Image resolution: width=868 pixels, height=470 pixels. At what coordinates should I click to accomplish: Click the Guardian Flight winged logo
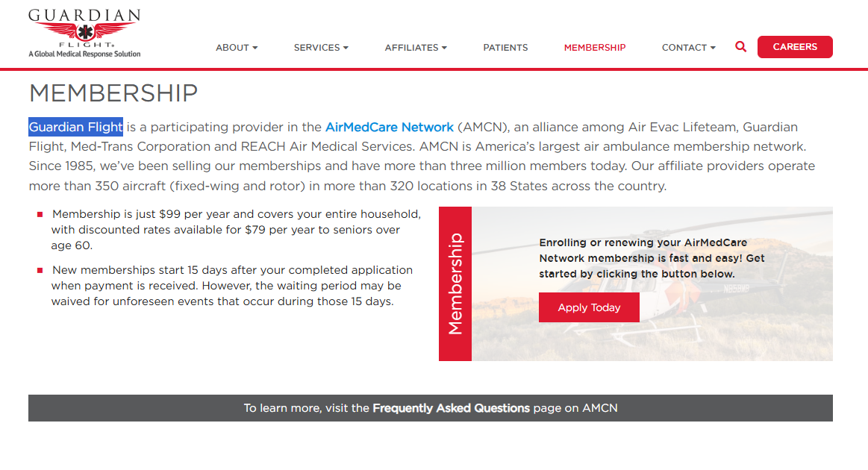click(x=84, y=29)
